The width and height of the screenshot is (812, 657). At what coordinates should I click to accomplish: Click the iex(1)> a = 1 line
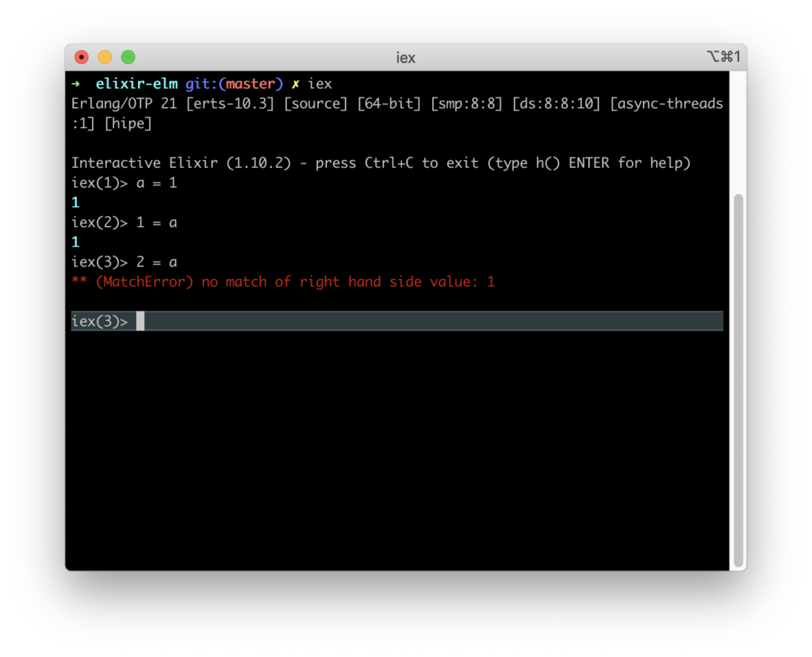(124, 183)
